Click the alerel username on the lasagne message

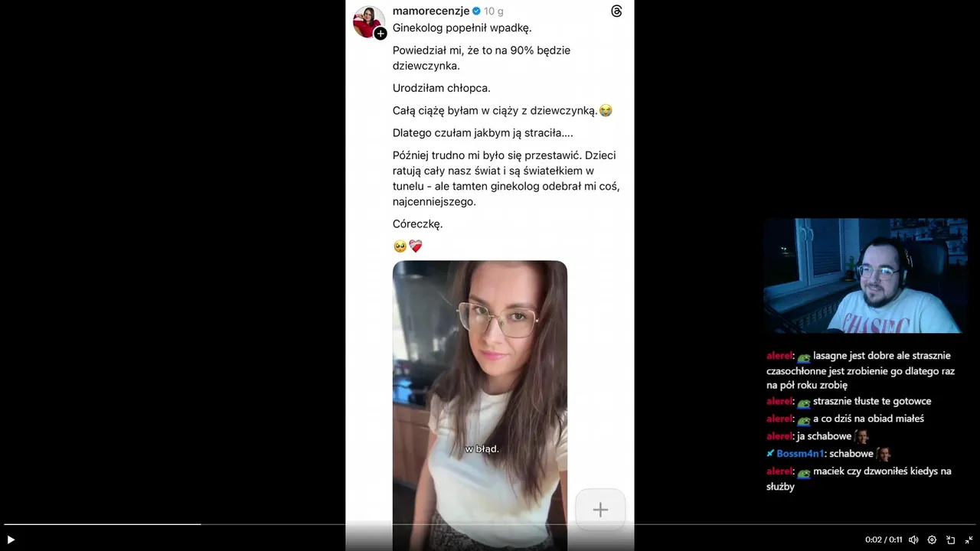coord(779,356)
